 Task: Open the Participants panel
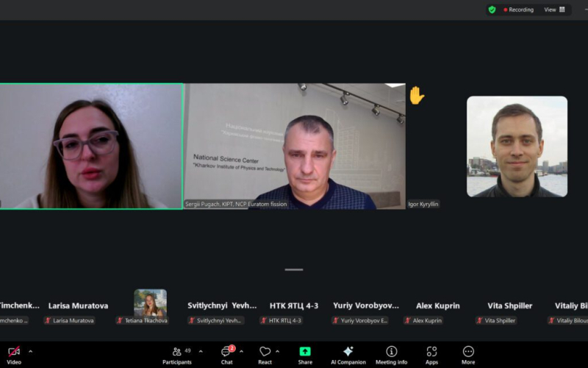pos(176,354)
